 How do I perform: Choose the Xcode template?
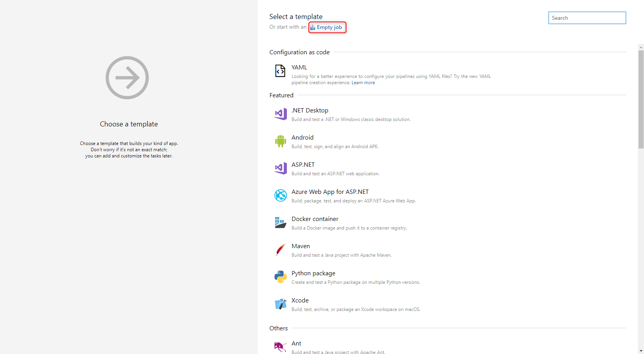tap(300, 300)
